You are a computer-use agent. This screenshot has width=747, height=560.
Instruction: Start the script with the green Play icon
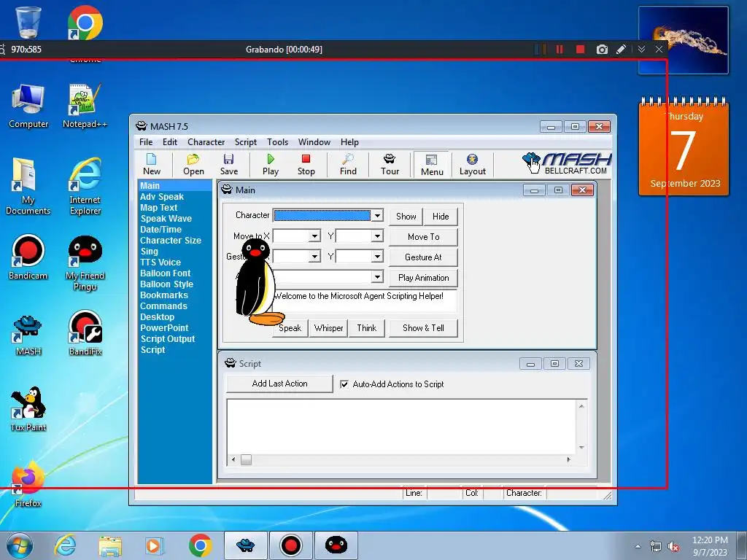271,165
